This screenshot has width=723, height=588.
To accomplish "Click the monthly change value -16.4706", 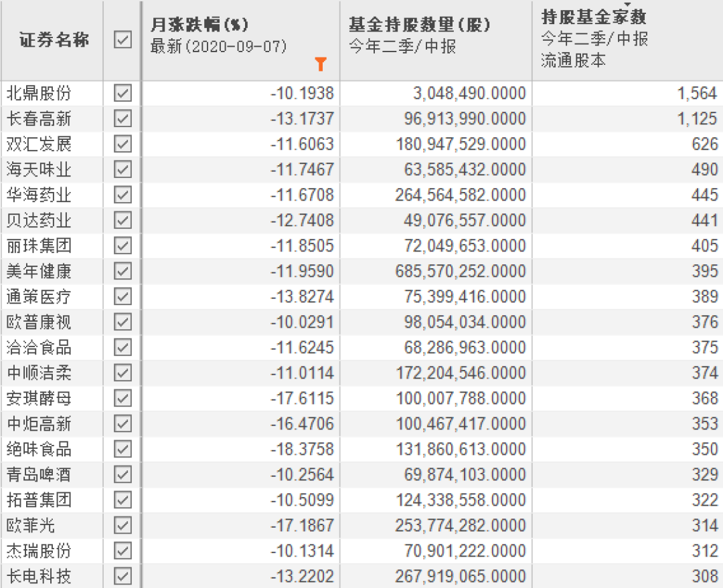I will [x=302, y=423].
